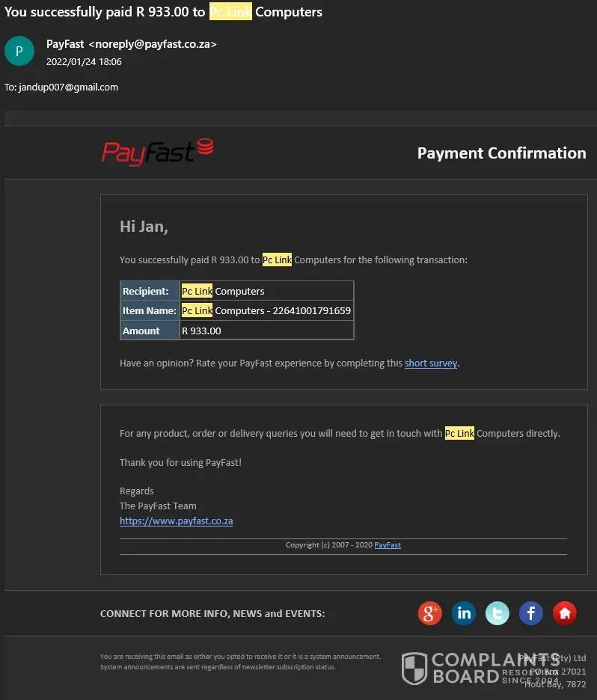Click the Payment Confirmation heading

click(501, 153)
